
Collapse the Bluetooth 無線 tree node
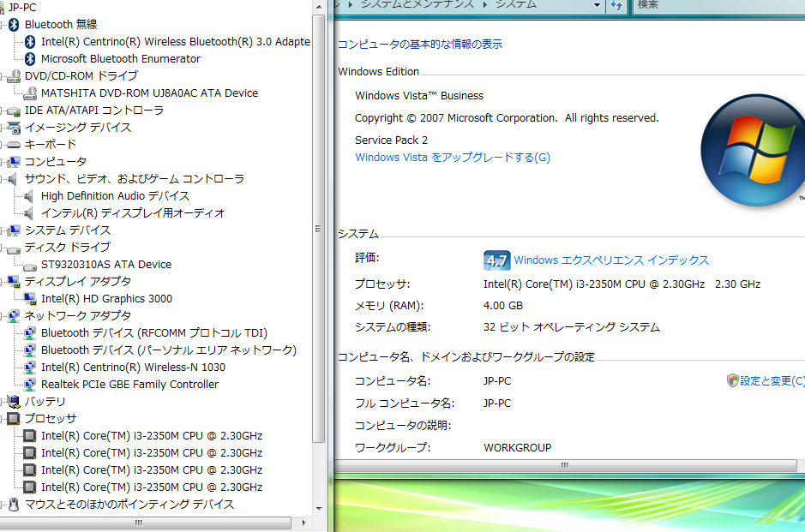(3, 25)
